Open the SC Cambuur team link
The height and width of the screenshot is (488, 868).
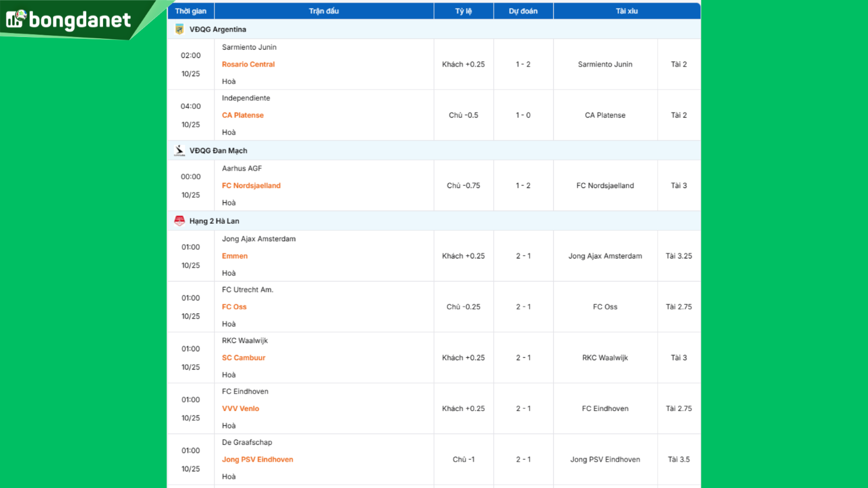(244, 358)
